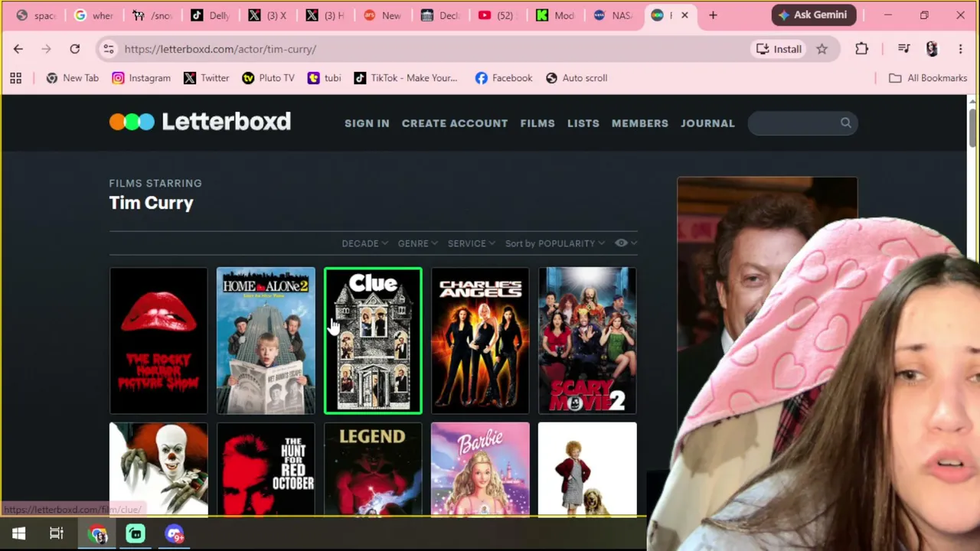This screenshot has width=980, height=551.
Task: Expand the SERVICE filter dropdown
Action: tap(471, 243)
